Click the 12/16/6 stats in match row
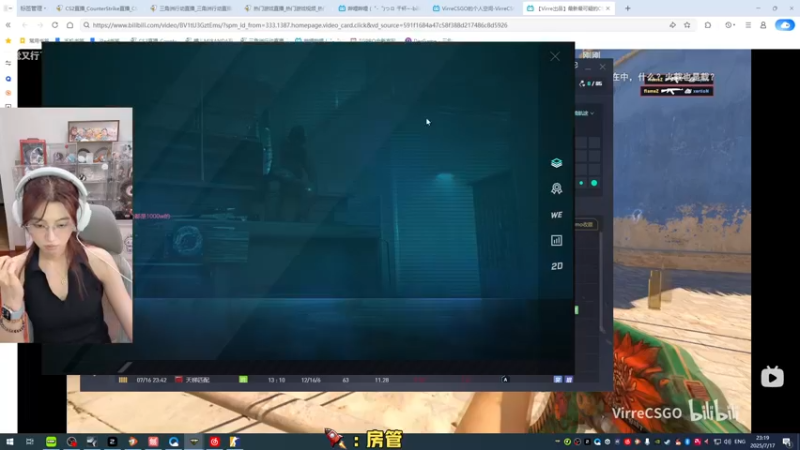This screenshot has width=800, height=450. [311, 380]
